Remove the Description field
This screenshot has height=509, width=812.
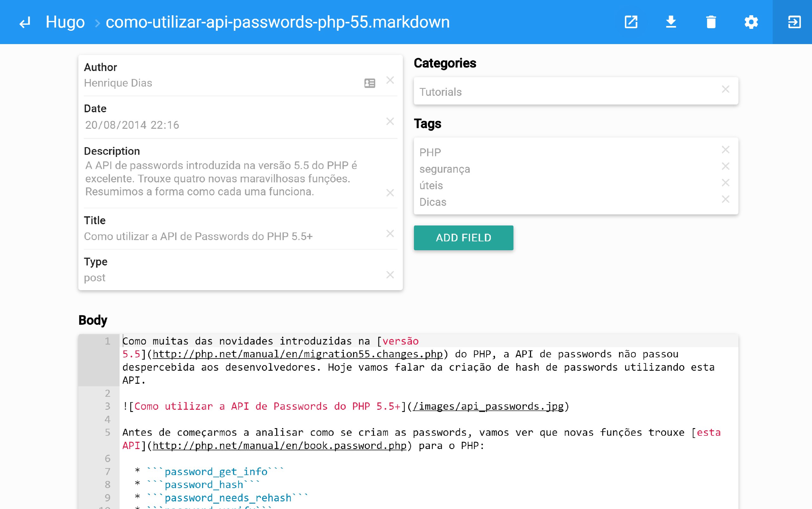390,193
